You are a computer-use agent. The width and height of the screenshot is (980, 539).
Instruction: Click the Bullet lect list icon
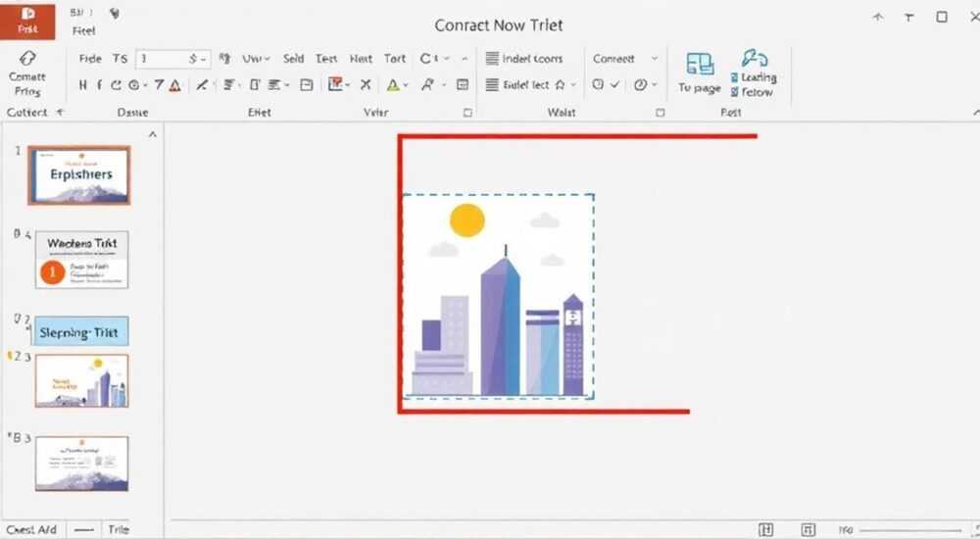[493, 84]
